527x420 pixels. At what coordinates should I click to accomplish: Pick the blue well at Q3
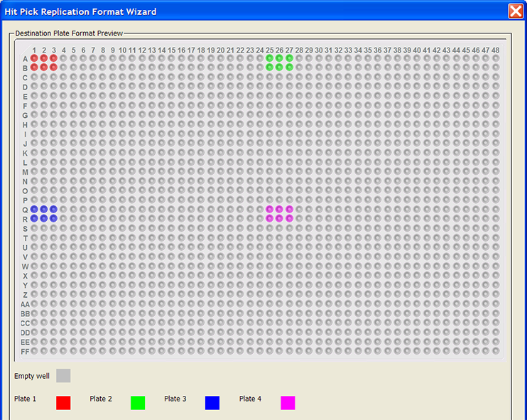click(x=53, y=209)
